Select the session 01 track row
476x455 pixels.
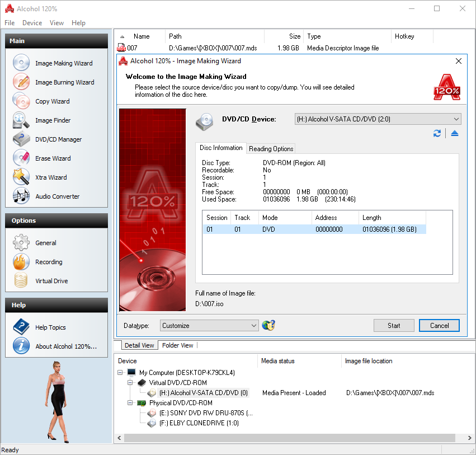[314, 229]
